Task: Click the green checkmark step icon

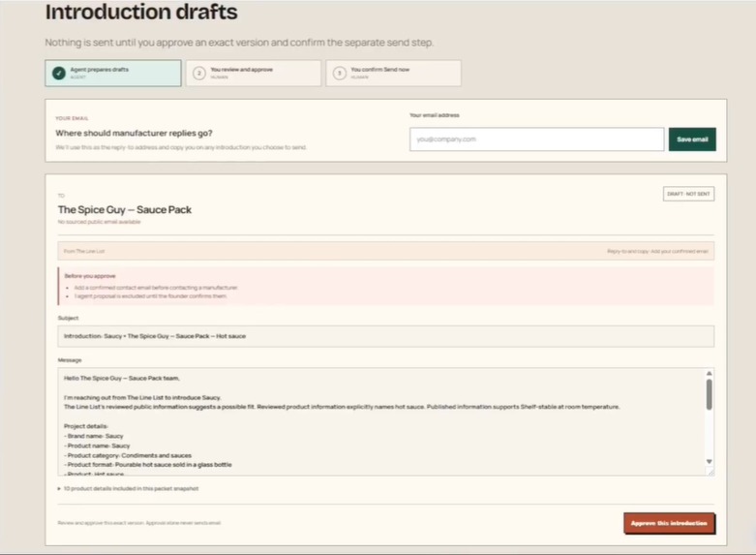Action: point(59,74)
